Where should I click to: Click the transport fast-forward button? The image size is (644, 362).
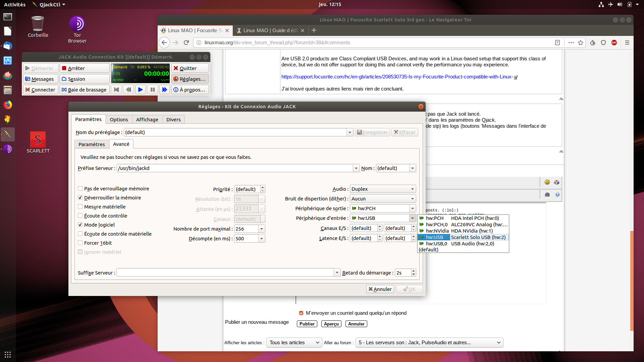pos(164,90)
